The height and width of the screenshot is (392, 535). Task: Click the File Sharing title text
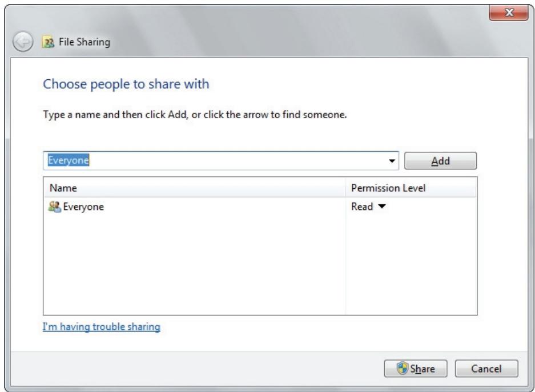click(x=85, y=42)
